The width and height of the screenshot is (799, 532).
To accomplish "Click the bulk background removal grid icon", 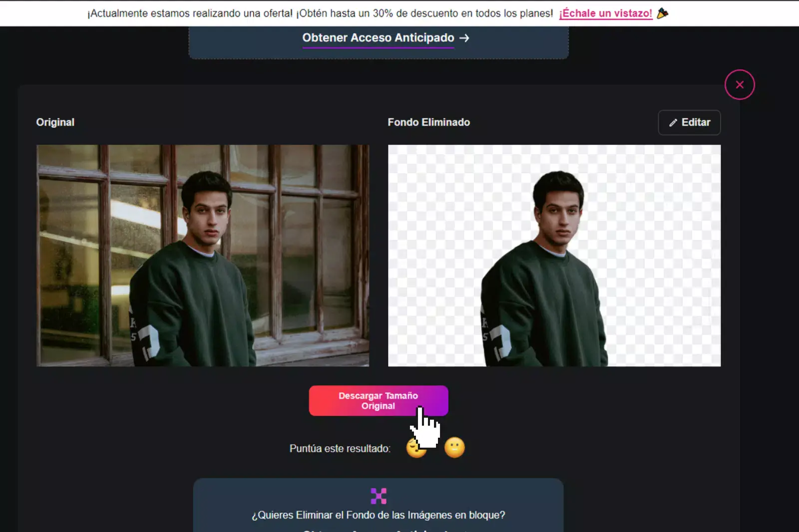I will (x=378, y=495).
